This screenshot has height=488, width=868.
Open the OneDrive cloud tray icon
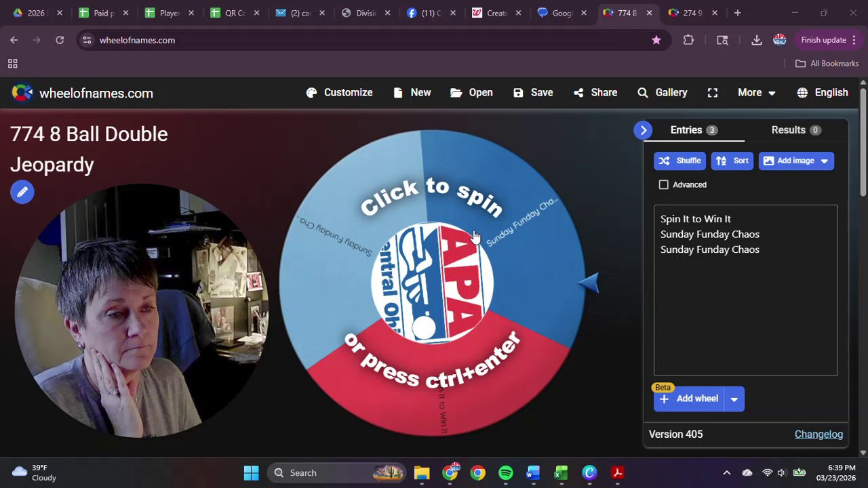click(x=747, y=472)
